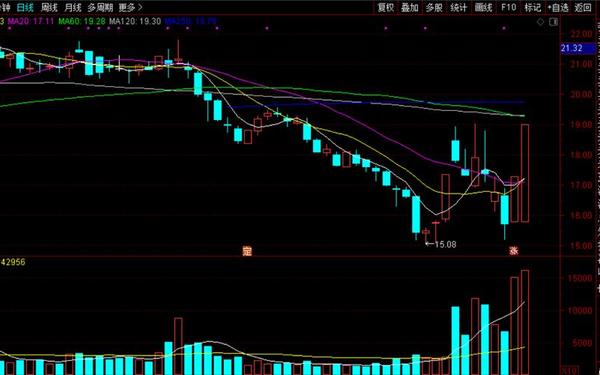The height and width of the screenshot is (375, 600).
Task: Click the 定 marker icon on the chart
Action: (x=247, y=251)
